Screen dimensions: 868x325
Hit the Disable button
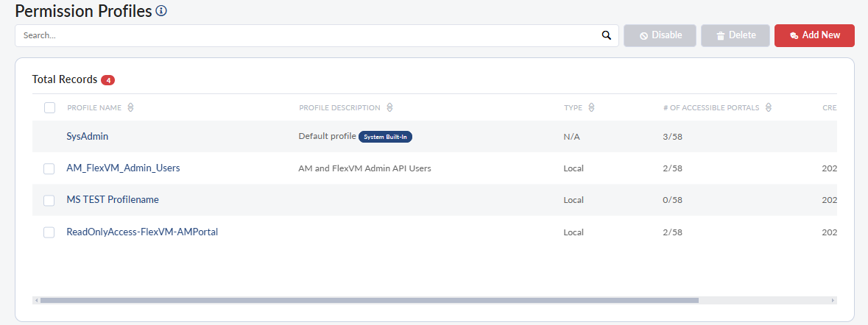660,35
